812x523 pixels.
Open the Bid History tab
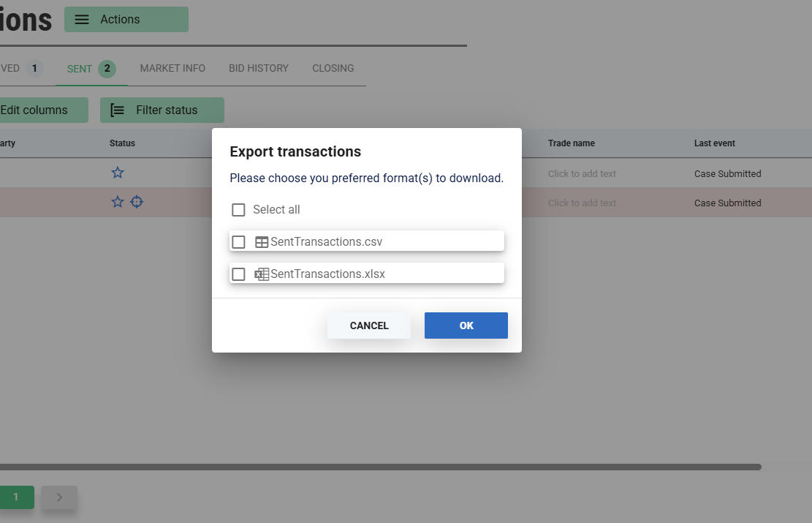click(x=259, y=68)
